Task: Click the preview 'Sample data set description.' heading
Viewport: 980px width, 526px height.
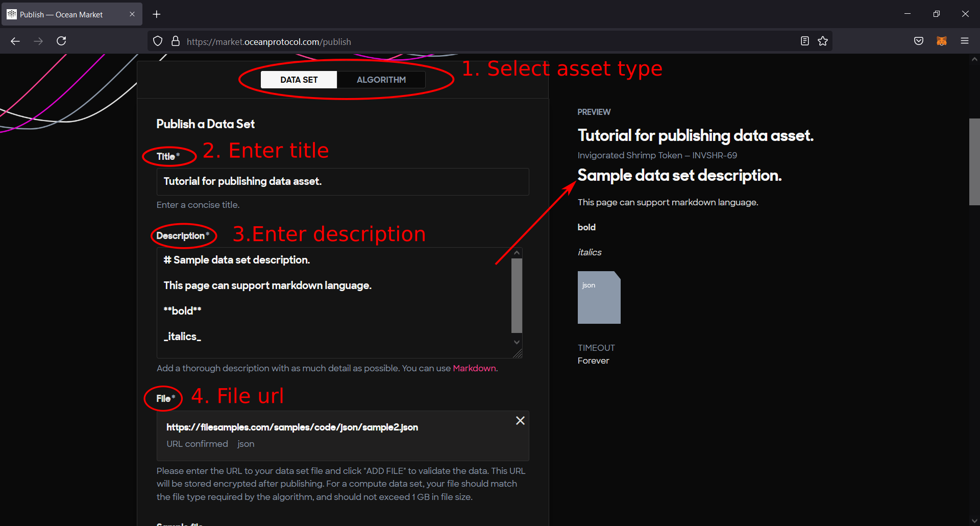Action: point(679,176)
